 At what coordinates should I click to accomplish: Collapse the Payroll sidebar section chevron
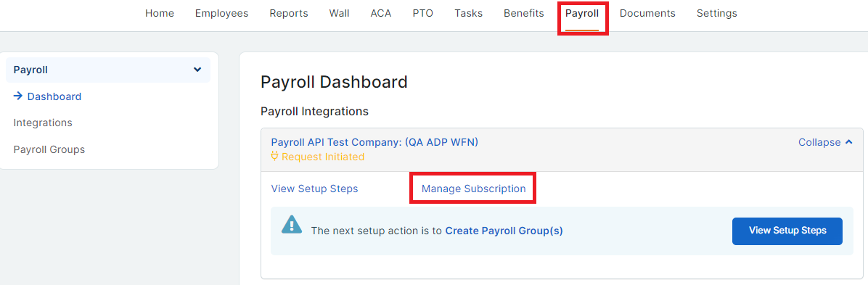pyautogui.click(x=197, y=70)
